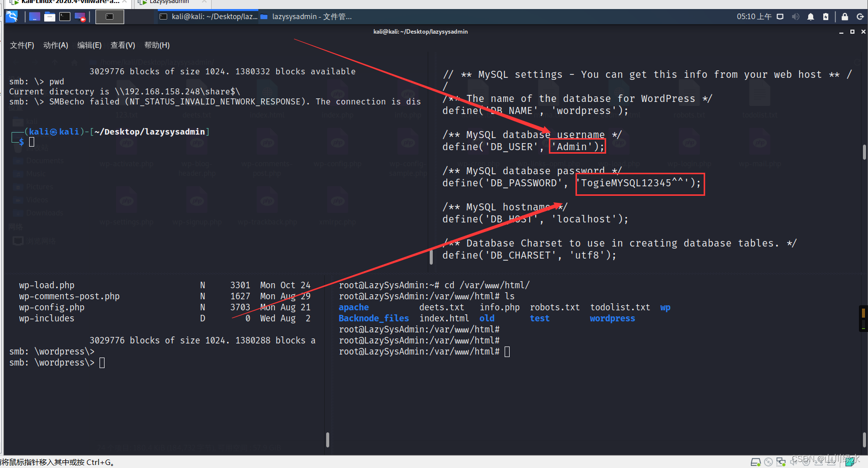
Task: Click VMware hard disk status icon
Action: (755, 462)
